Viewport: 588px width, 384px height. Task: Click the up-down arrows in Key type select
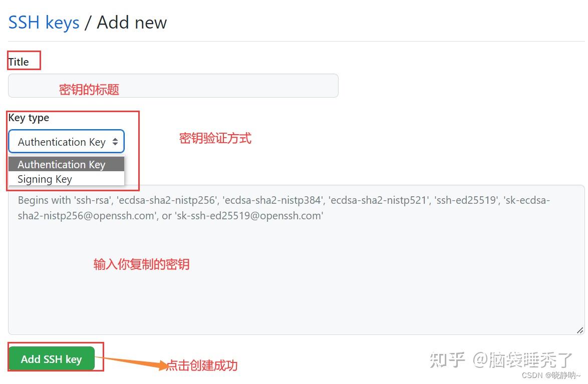tap(115, 142)
